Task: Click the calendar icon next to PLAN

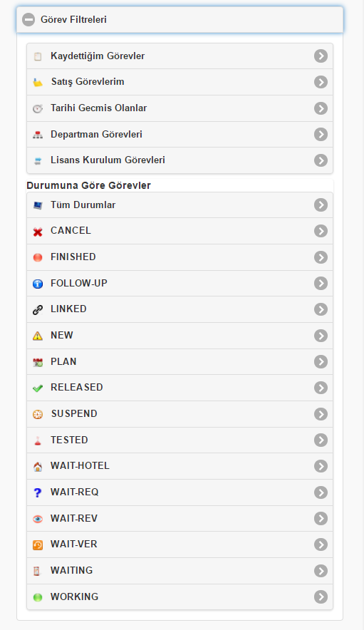Action: coord(38,362)
